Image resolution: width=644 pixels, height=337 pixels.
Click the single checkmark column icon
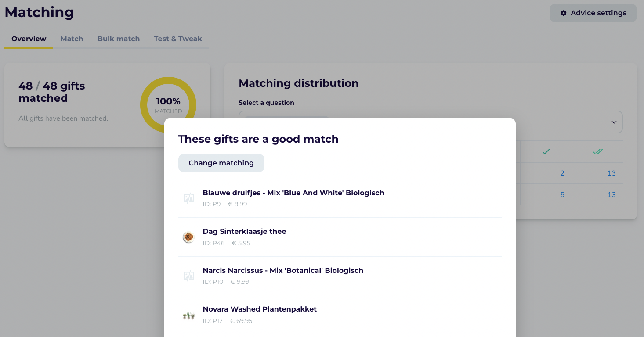tap(546, 151)
